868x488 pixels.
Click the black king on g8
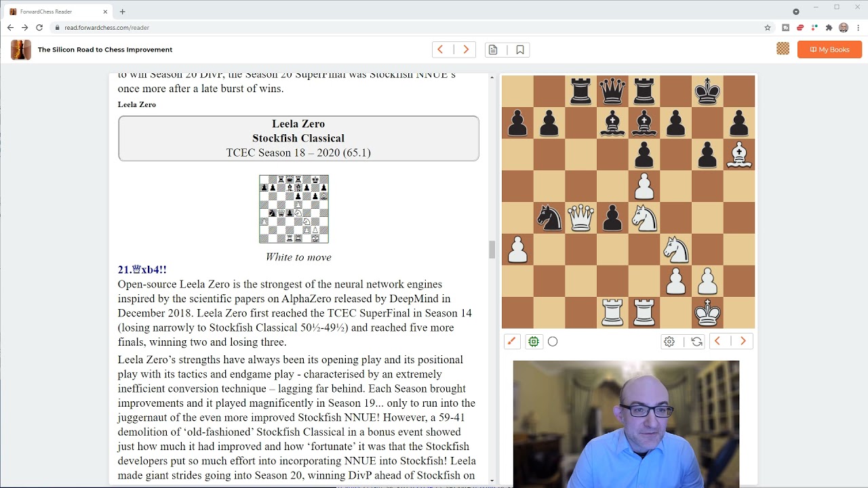pyautogui.click(x=707, y=91)
